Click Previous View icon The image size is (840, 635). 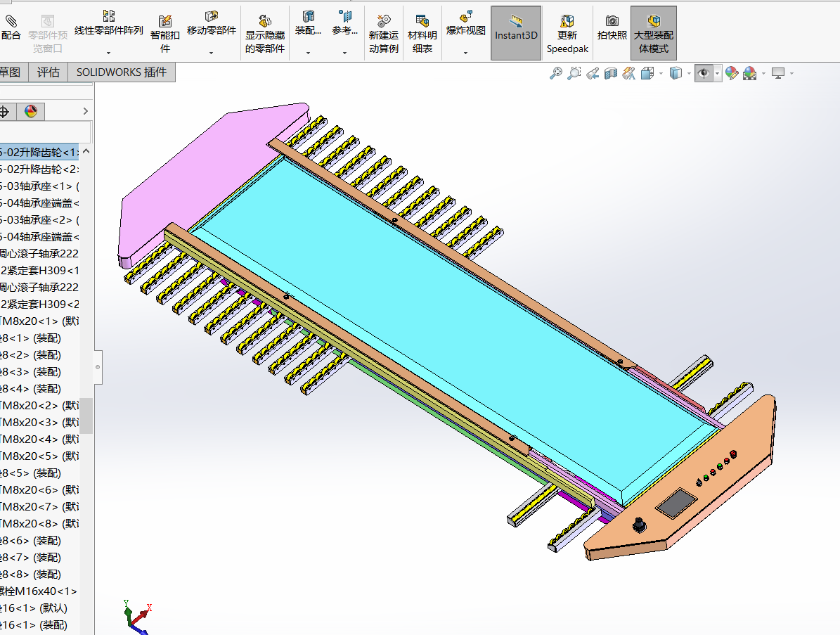(x=592, y=73)
